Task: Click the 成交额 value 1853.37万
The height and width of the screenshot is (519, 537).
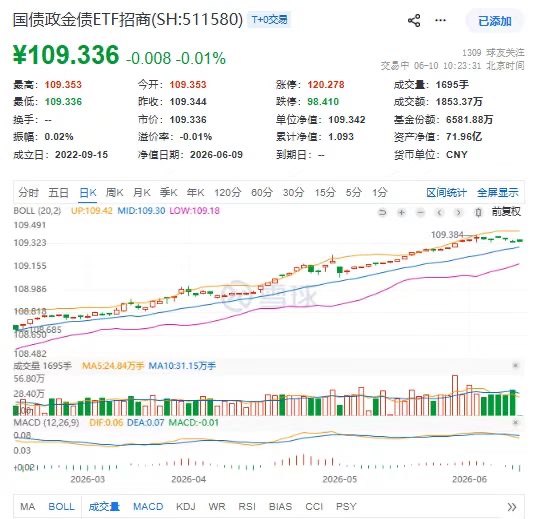Action: pos(459,101)
